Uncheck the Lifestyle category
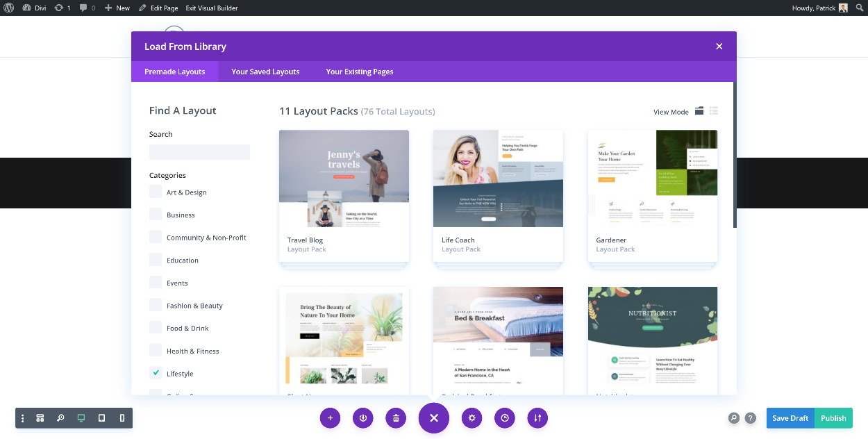The width and height of the screenshot is (868, 439). click(x=156, y=373)
